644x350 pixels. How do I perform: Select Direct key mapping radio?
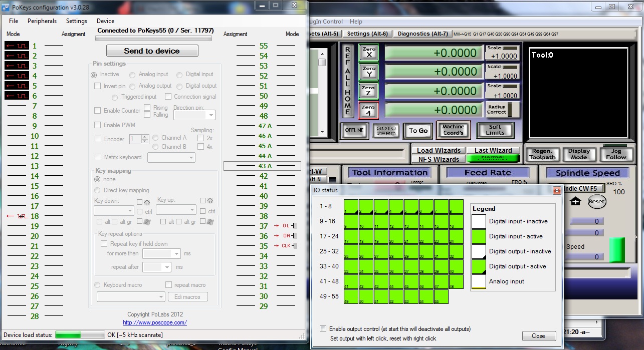click(x=97, y=190)
